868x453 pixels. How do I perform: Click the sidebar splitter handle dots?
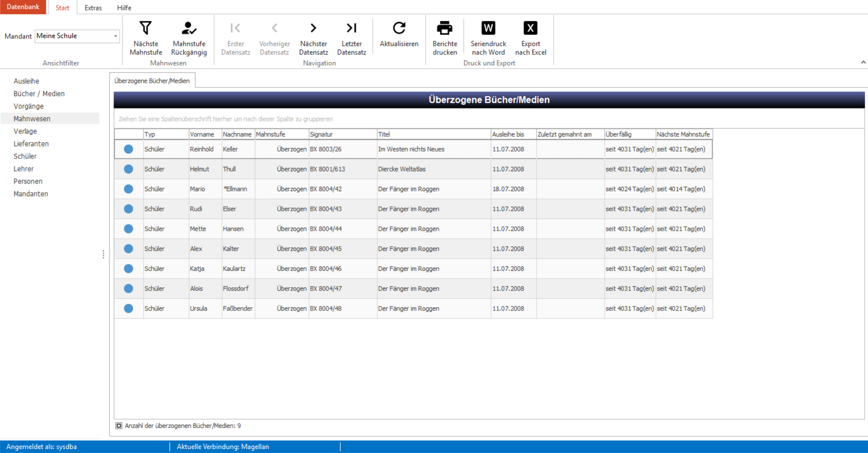tap(104, 254)
